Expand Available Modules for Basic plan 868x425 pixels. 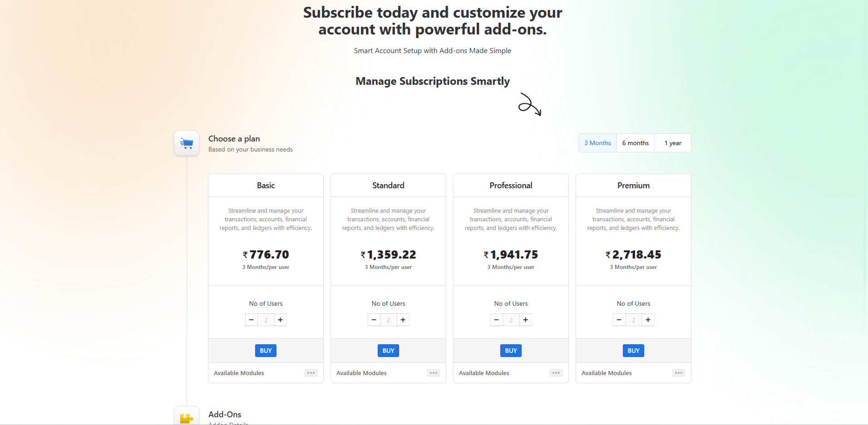(x=311, y=373)
